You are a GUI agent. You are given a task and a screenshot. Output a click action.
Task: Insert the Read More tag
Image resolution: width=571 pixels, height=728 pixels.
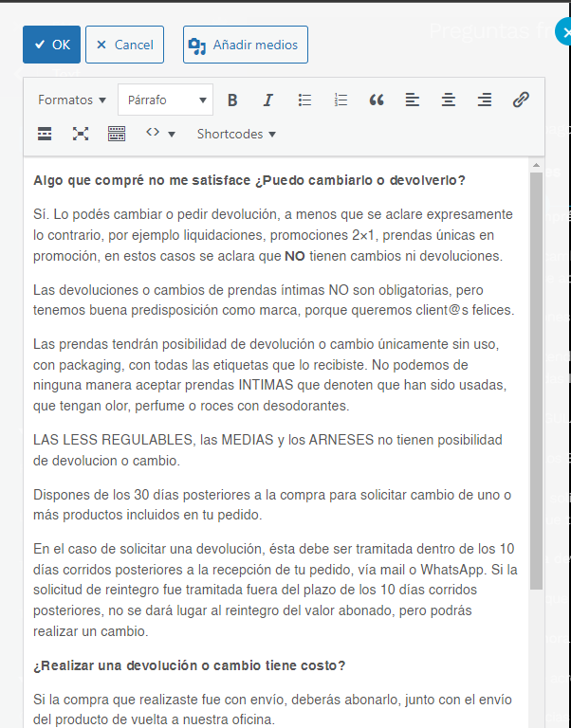45,134
